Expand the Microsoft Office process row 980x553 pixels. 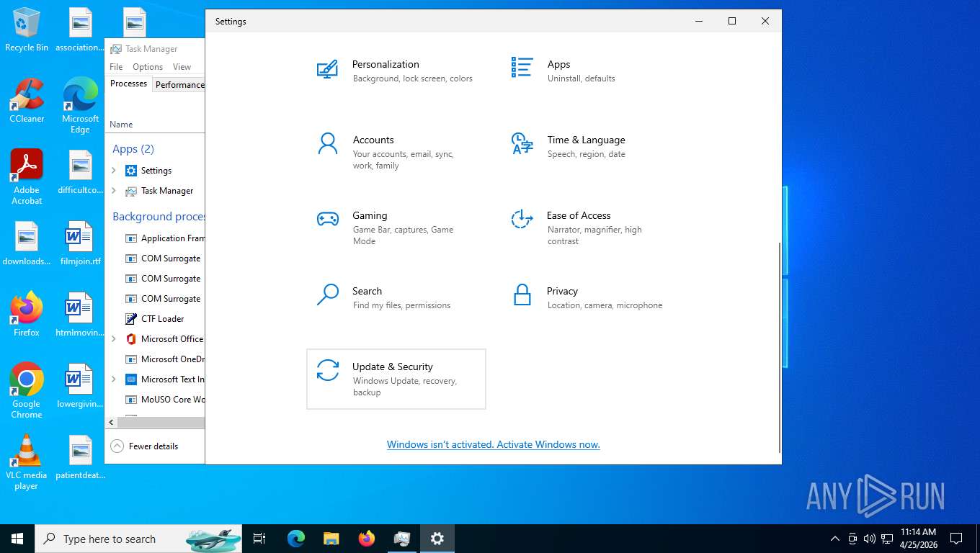[114, 339]
